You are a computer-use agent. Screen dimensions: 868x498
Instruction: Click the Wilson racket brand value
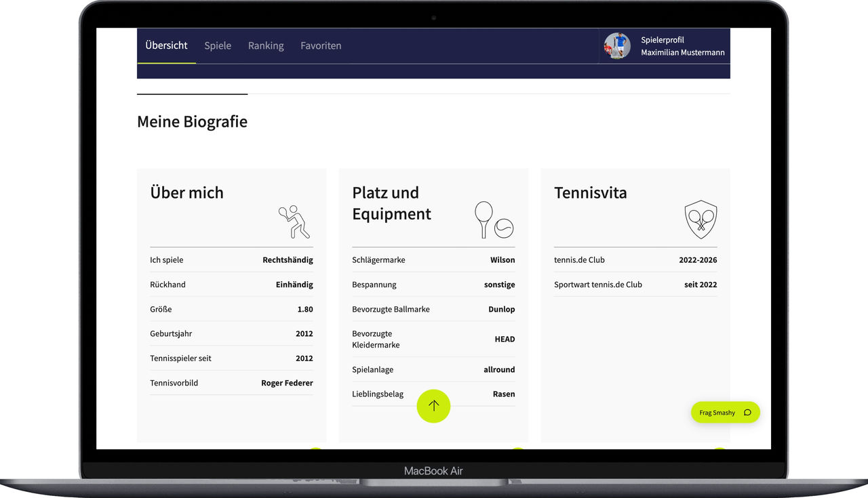point(502,260)
